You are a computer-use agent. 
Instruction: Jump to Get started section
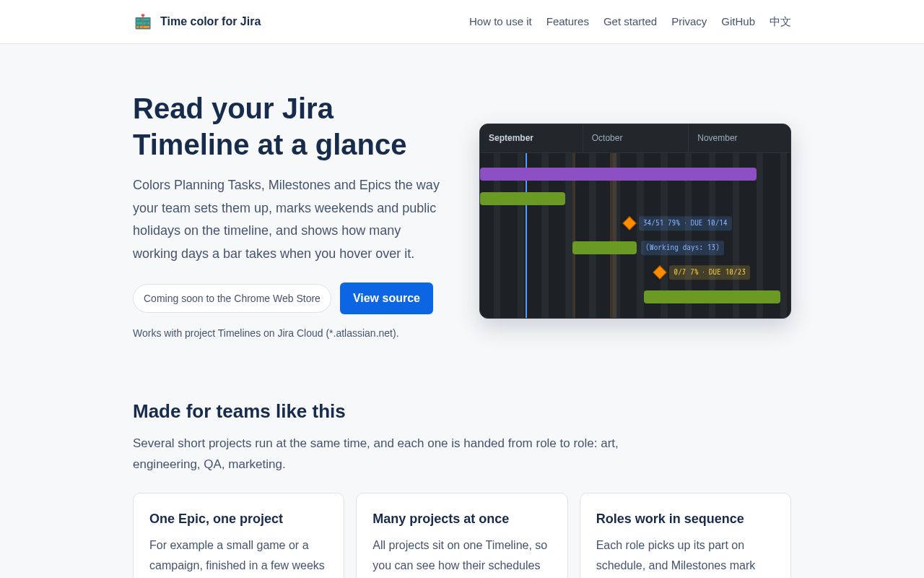click(x=630, y=22)
